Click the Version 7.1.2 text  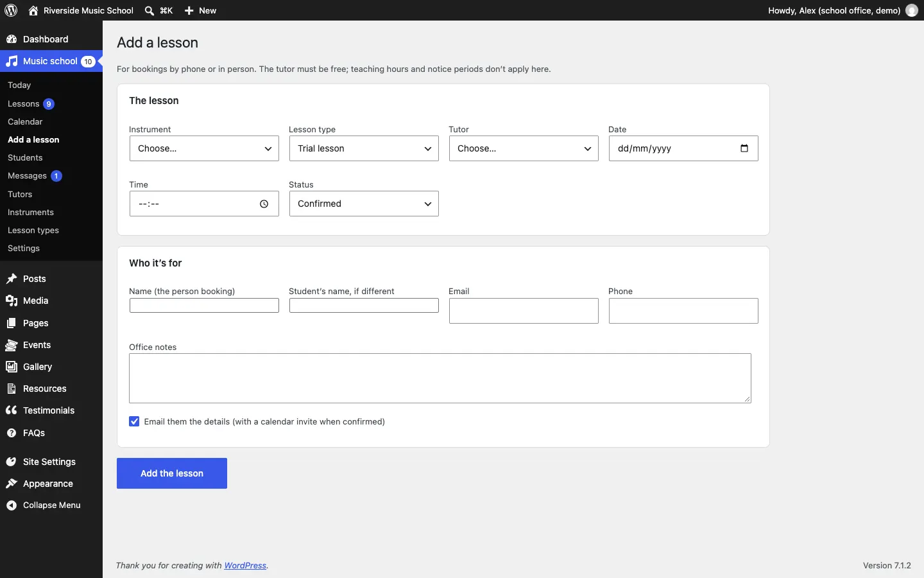click(x=887, y=566)
